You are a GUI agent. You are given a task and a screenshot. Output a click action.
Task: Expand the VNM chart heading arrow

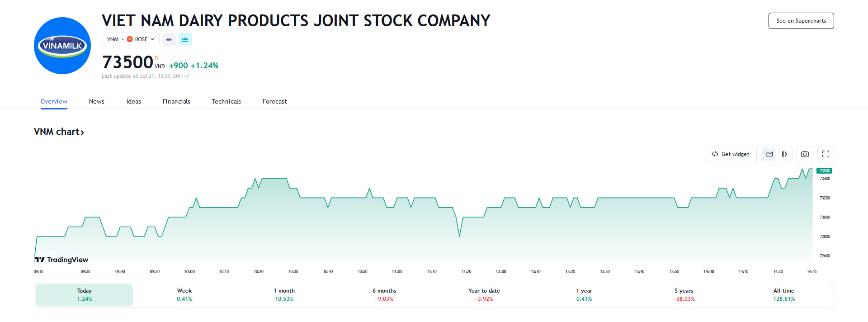(x=82, y=132)
